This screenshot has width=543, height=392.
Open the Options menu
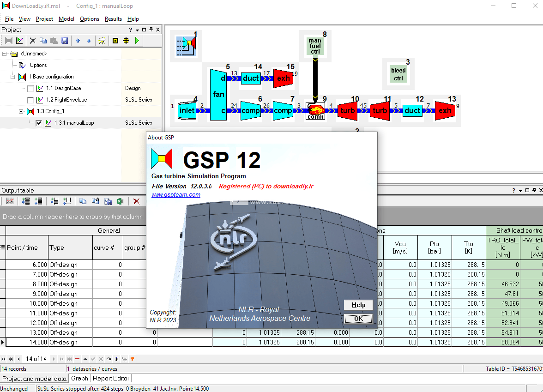click(90, 19)
